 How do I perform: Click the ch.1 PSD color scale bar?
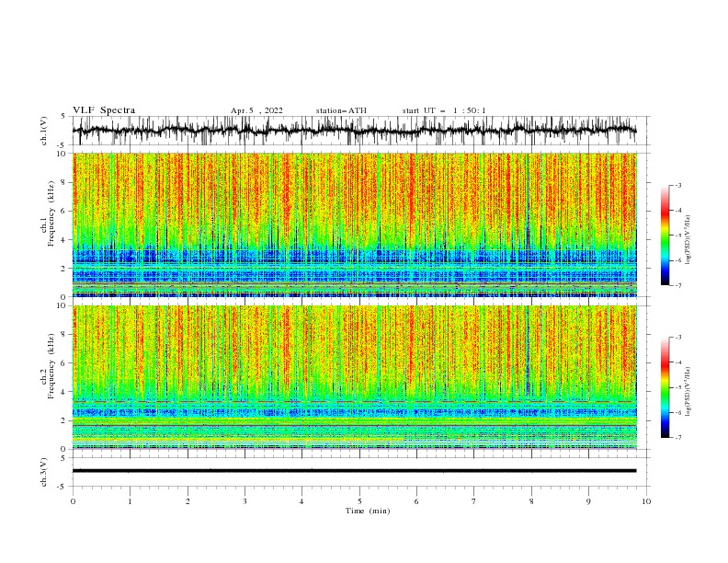click(x=665, y=236)
